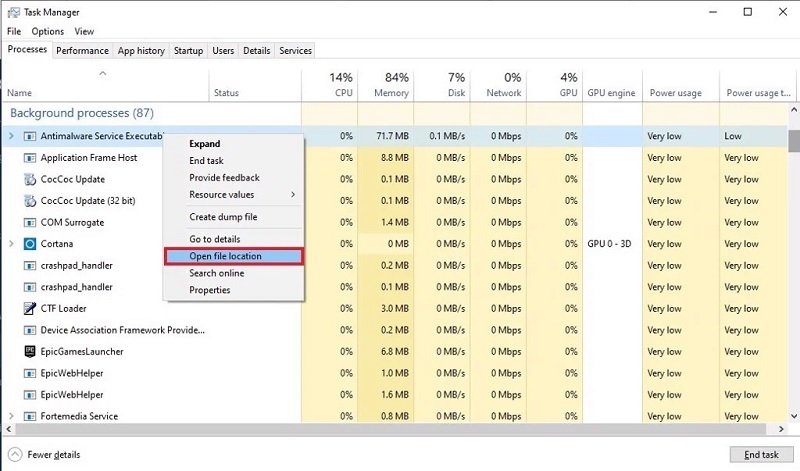The width and height of the screenshot is (800, 471).
Task: Sort by the GPU column header
Action: click(554, 85)
